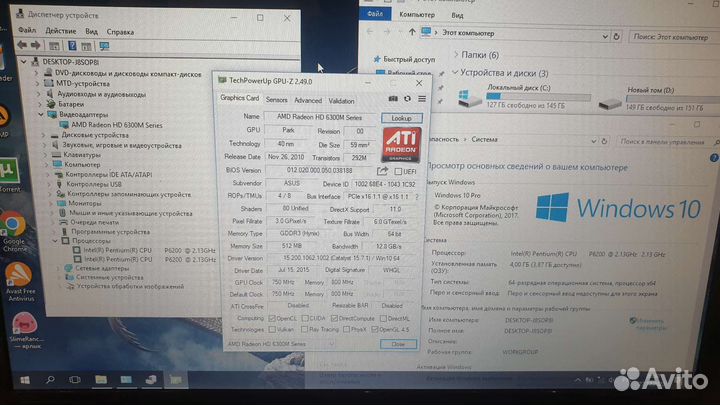Viewport: 720px width, 405px height.
Task: Expand the Дисковые устройства node
Action: pos(44,135)
